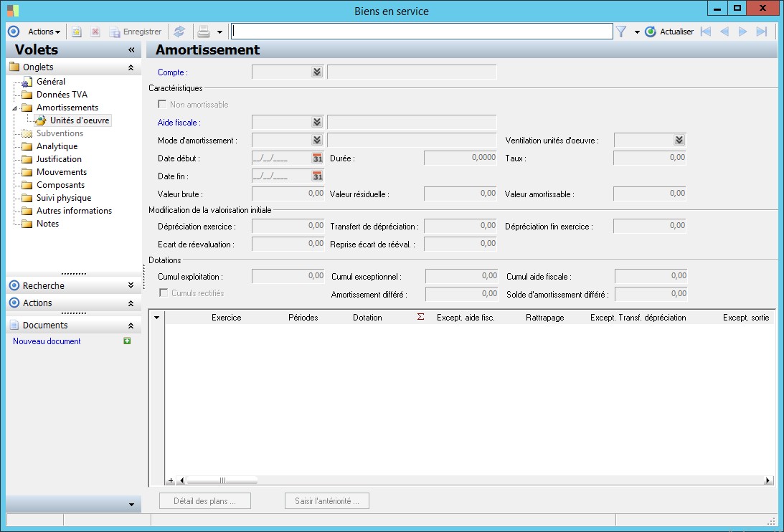Open the Données TVA tab
The image size is (784, 532).
click(62, 95)
